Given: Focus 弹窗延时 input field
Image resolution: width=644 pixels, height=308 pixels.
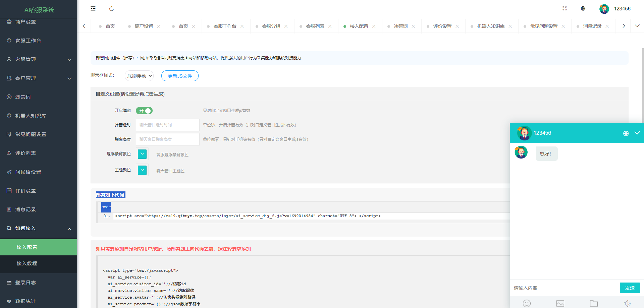Looking at the screenshot, I should tap(168, 125).
